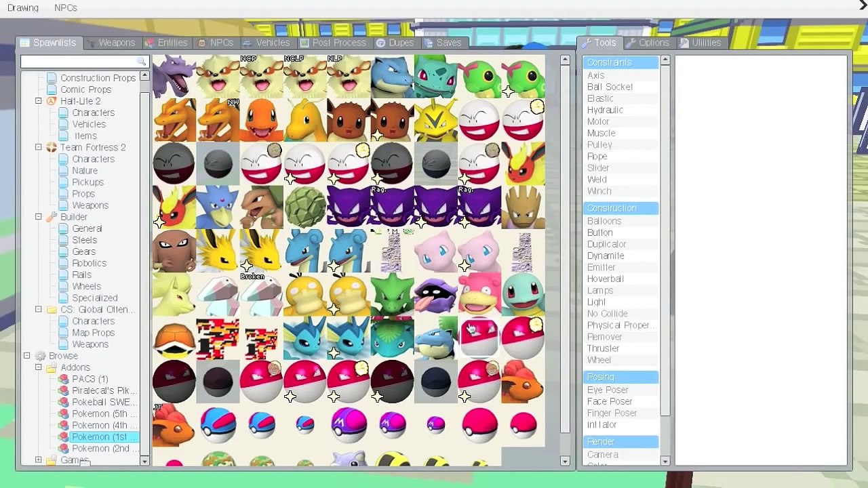Spawn the largest Great Ball model
This screenshot has height=488, width=868.
[x=218, y=424]
